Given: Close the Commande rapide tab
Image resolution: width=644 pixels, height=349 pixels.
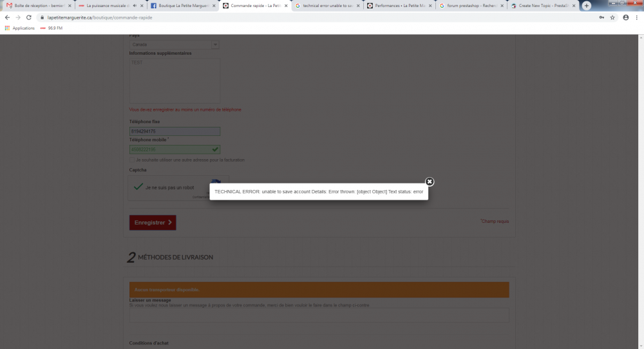Looking at the screenshot, I should click(x=286, y=6).
